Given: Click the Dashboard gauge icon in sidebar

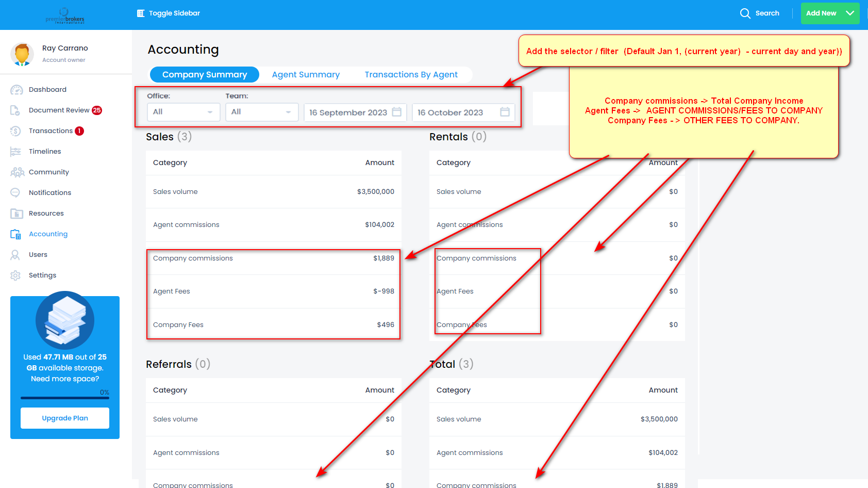Looking at the screenshot, I should click(16, 90).
